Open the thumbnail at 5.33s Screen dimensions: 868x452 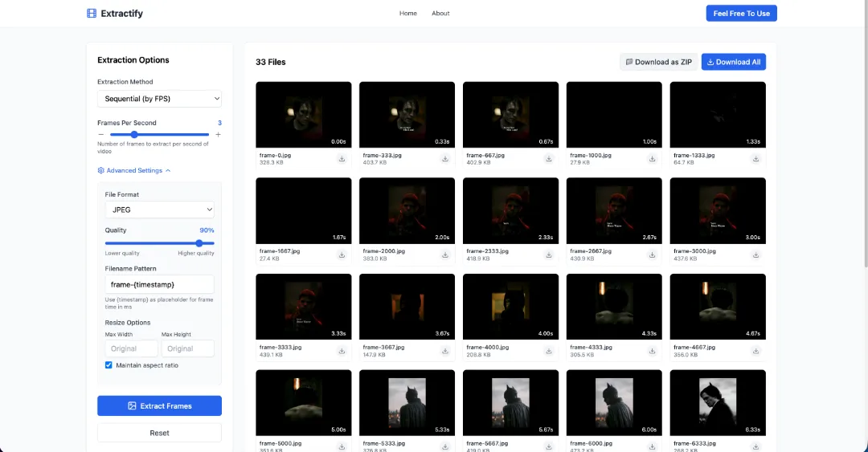pos(407,403)
